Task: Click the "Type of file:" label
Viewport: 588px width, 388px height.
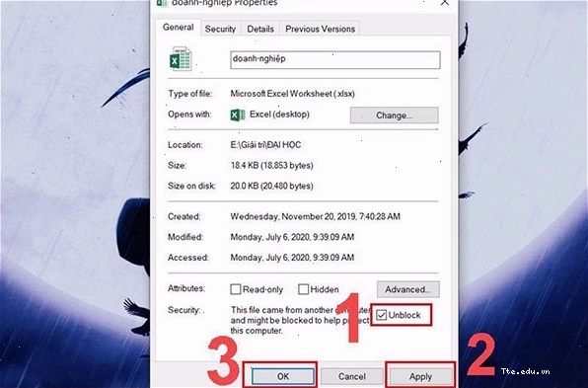Action: (190, 94)
